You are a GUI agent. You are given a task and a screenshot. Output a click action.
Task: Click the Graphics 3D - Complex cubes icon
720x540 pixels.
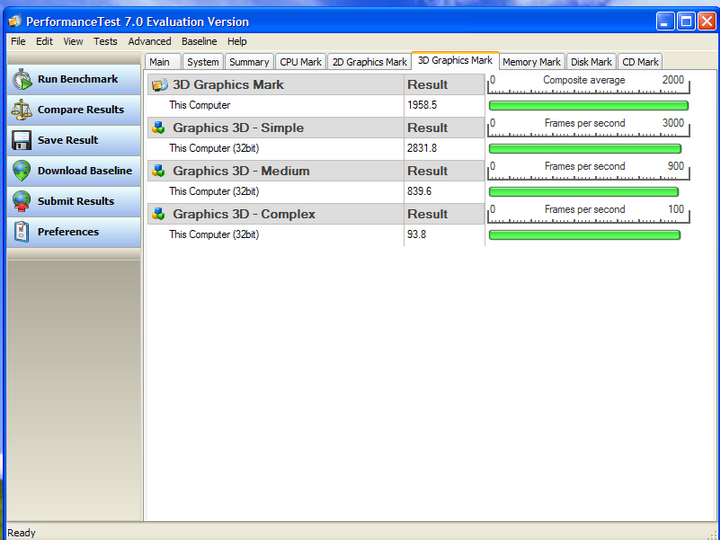pyautogui.click(x=159, y=214)
